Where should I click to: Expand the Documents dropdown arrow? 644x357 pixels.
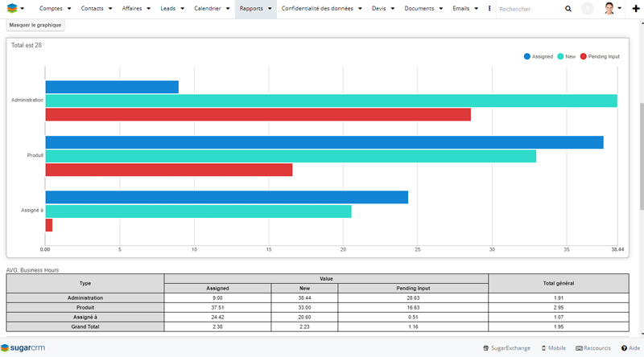(x=440, y=8)
